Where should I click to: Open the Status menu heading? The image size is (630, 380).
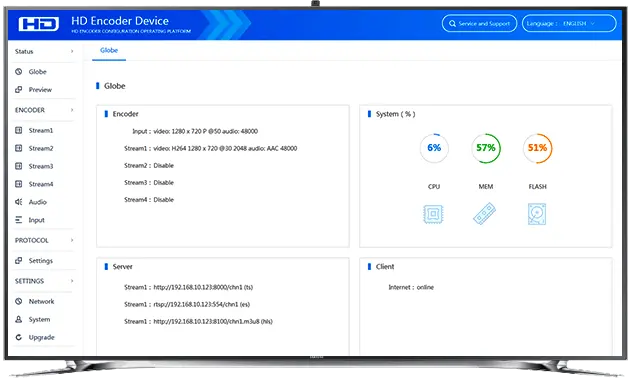click(24, 51)
